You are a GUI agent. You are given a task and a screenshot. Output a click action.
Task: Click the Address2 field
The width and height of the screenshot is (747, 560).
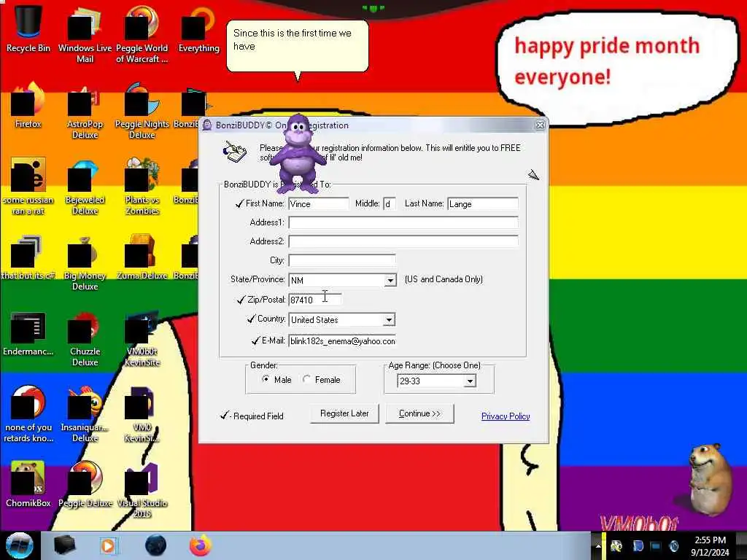pos(403,241)
